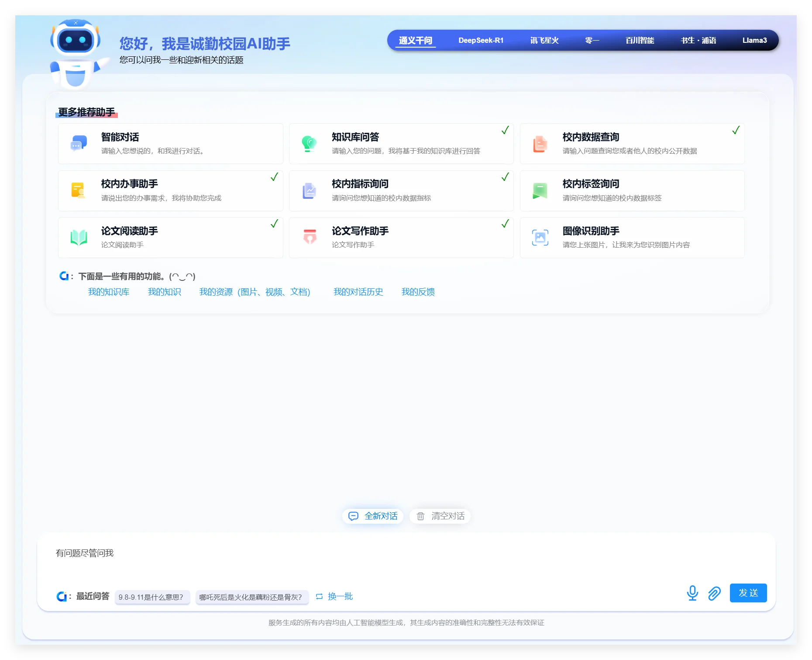Screen dimensions: 812x660
Task: Click the 论文写作助手 pen nib icon
Action: (310, 237)
